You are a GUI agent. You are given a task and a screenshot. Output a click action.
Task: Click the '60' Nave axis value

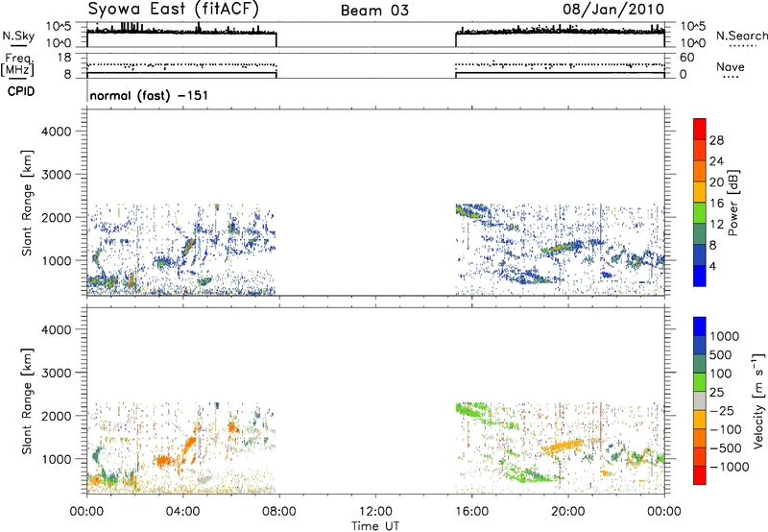[x=686, y=58]
